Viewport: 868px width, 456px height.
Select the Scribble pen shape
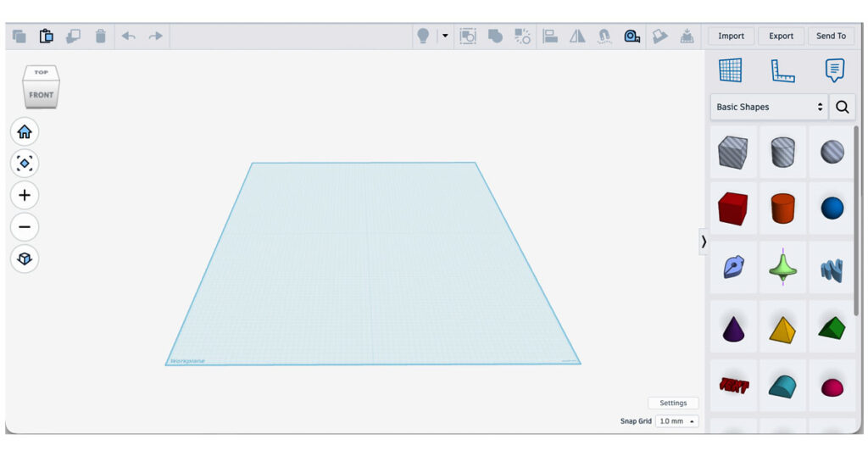point(733,267)
